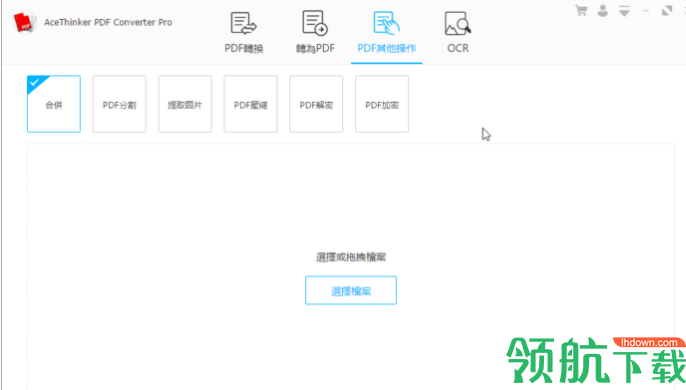Click the AceThinker PDF logo icon
The width and height of the screenshot is (686, 390).
(x=24, y=22)
